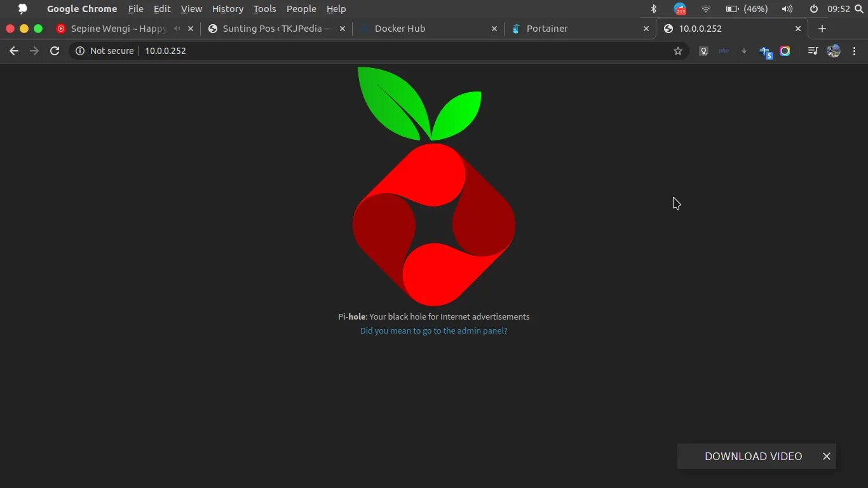Close the Sunting Pos TKJPedia tab
This screenshot has width=868, height=488.
point(342,29)
